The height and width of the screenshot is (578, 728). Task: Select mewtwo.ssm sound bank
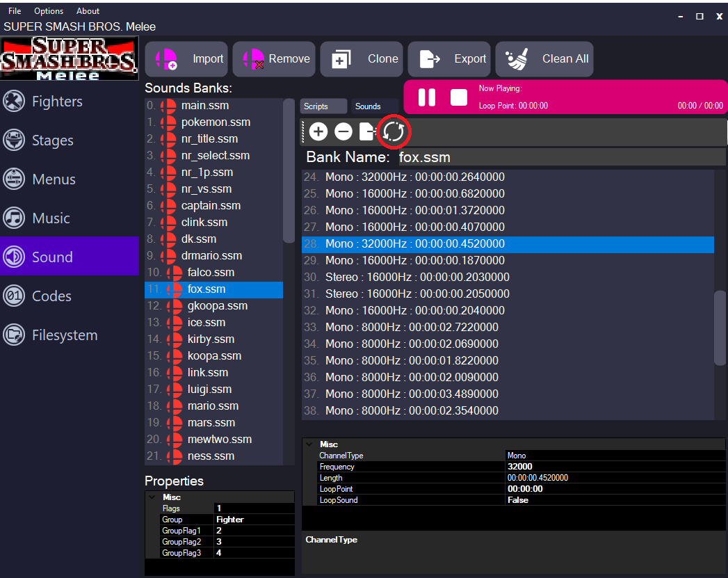point(214,440)
